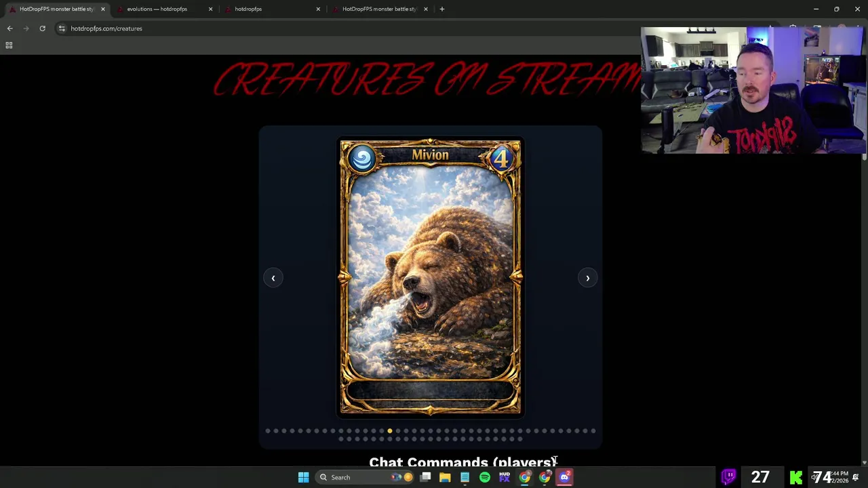Image resolution: width=868 pixels, height=488 pixels.
Task: Click the CREATURES ON STREAM title
Action: 427,80
